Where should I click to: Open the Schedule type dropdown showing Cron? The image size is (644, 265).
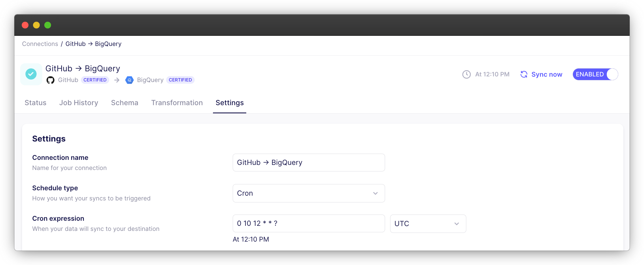(x=309, y=193)
